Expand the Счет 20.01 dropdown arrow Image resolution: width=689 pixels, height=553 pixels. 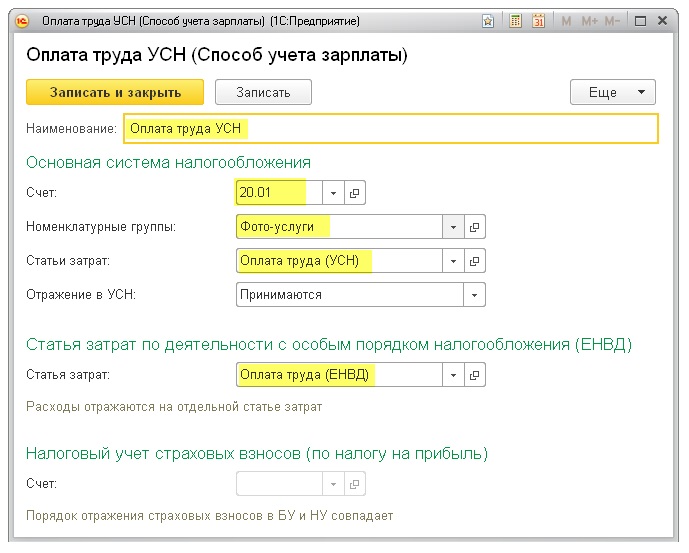pyautogui.click(x=333, y=193)
